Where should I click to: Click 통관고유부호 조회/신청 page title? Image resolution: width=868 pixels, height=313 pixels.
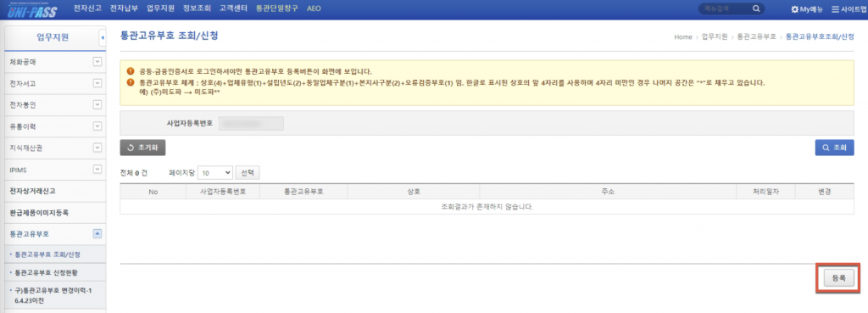(169, 36)
